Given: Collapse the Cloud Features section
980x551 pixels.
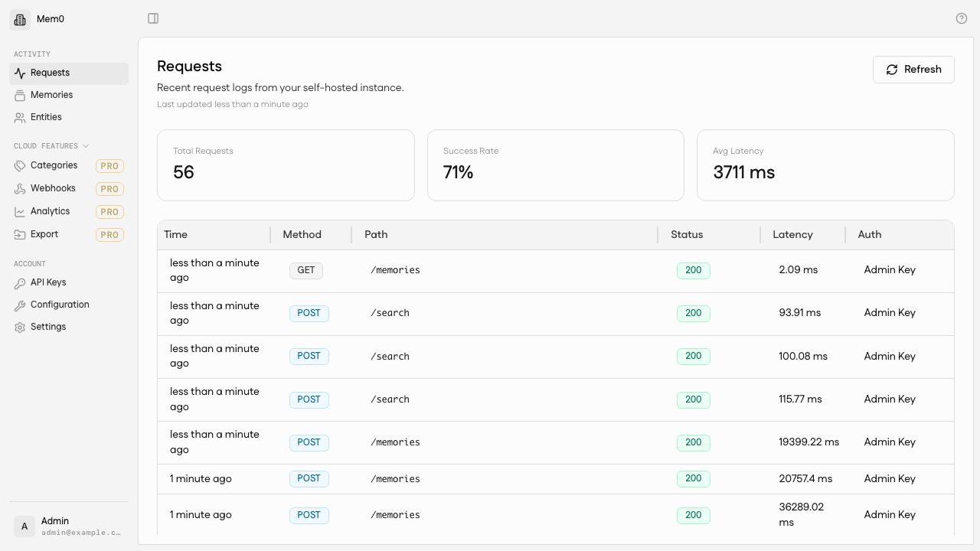Looking at the screenshot, I should coord(51,146).
